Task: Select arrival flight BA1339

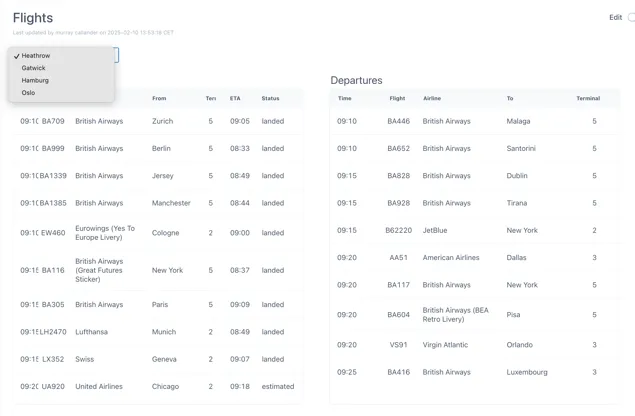Action: point(53,176)
